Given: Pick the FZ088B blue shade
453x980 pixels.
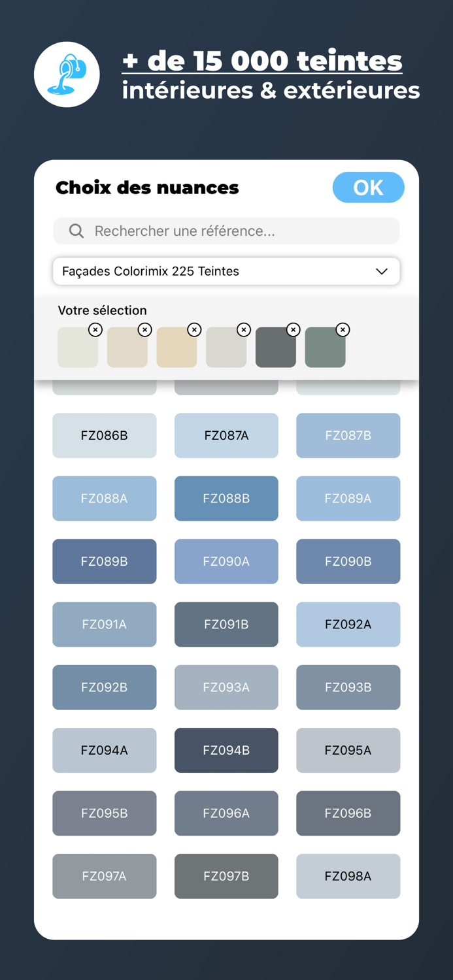Looking at the screenshot, I should tap(226, 498).
